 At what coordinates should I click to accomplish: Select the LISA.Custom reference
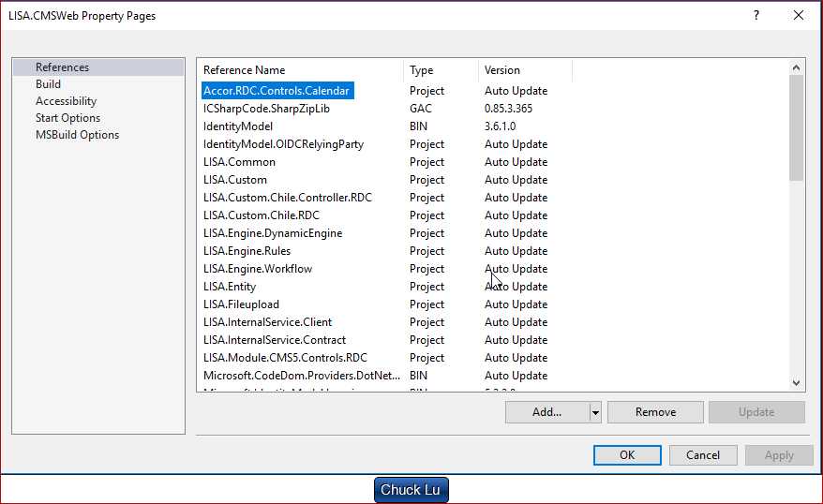(235, 180)
